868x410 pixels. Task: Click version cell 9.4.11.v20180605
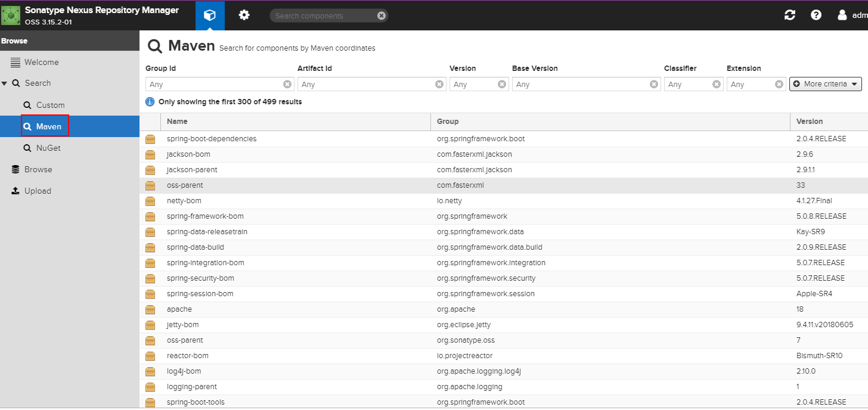tap(824, 325)
